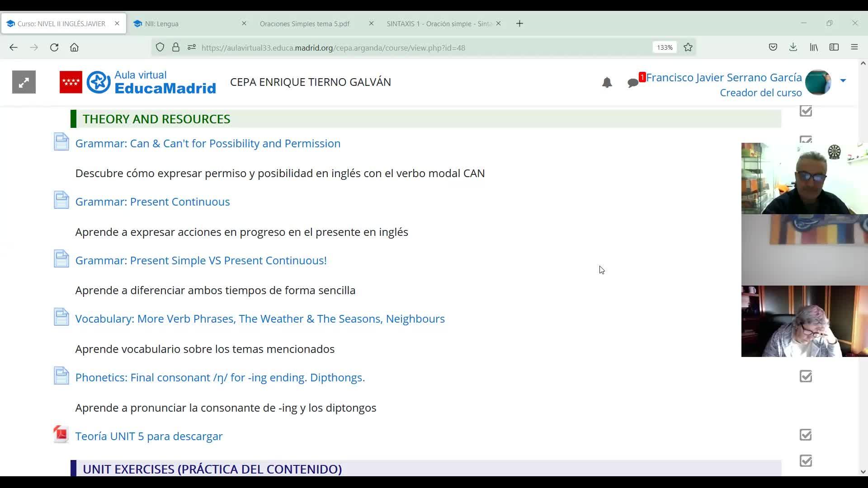Bookmark this page with star icon
The width and height of the screenshot is (868, 488).
coord(688,47)
